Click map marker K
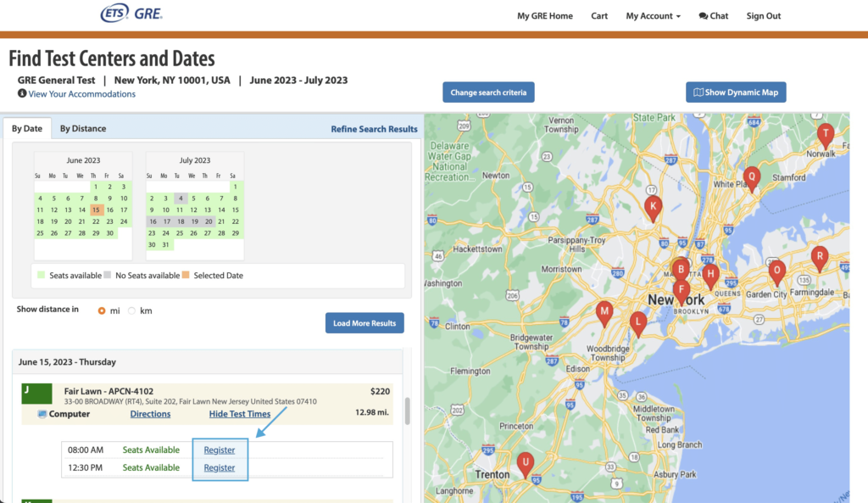The height and width of the screenshot is (503, 868). [653, 206]
